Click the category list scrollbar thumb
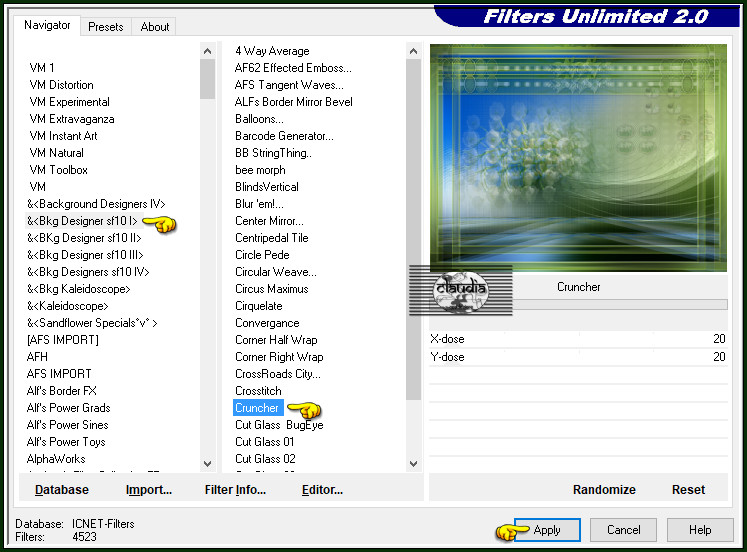This screenshot has width=747, height=552. coord(208,79)
